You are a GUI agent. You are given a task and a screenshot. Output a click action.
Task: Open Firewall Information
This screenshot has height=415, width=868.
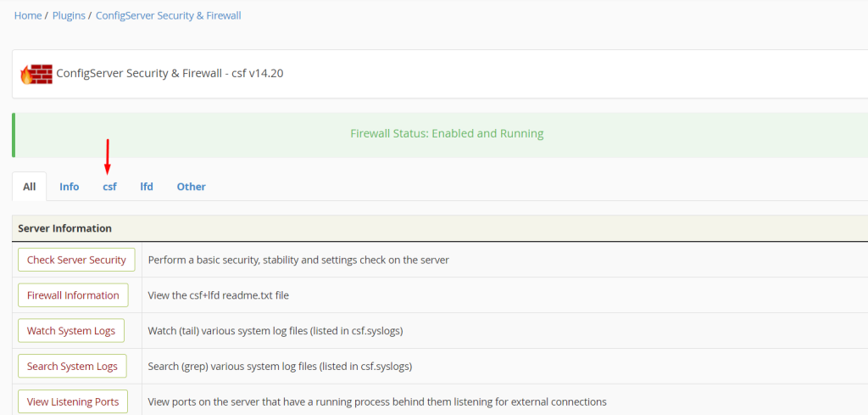tap(73, 295)
